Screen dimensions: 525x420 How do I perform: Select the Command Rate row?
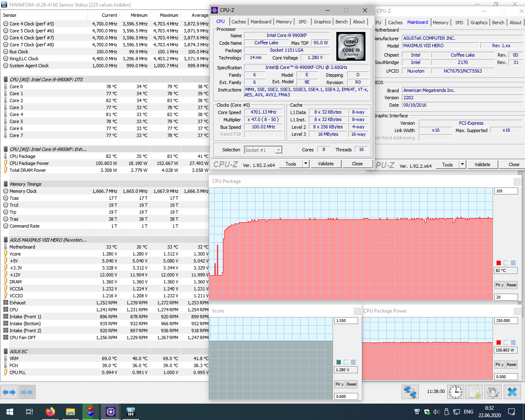tap(105, 226)
